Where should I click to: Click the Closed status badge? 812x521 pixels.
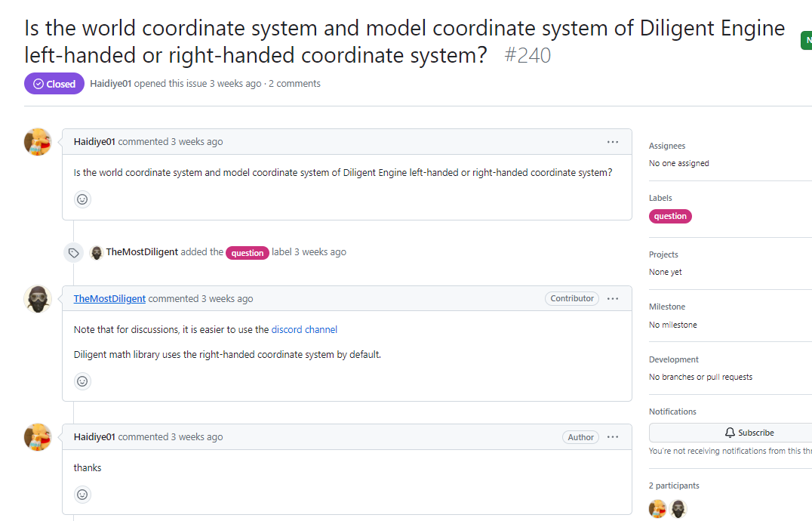coord(54,83)
